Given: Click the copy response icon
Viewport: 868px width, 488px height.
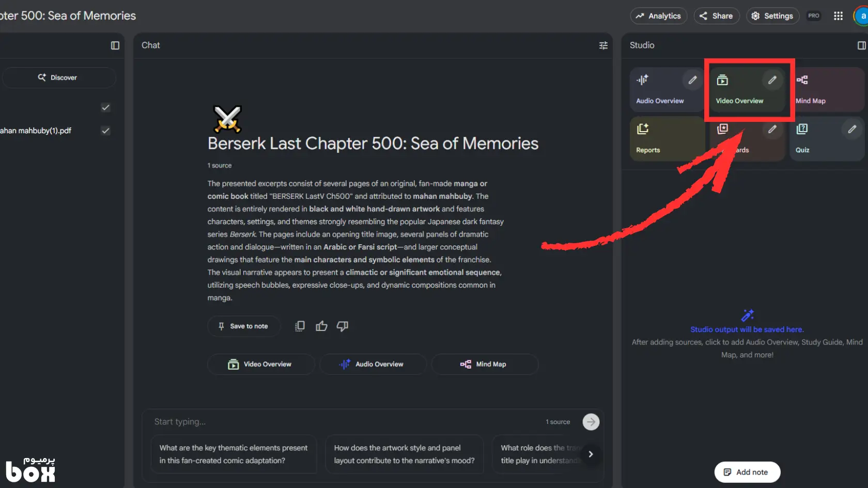Looking at the screenshot, I should pyautogui.click(x=300, y=326).
